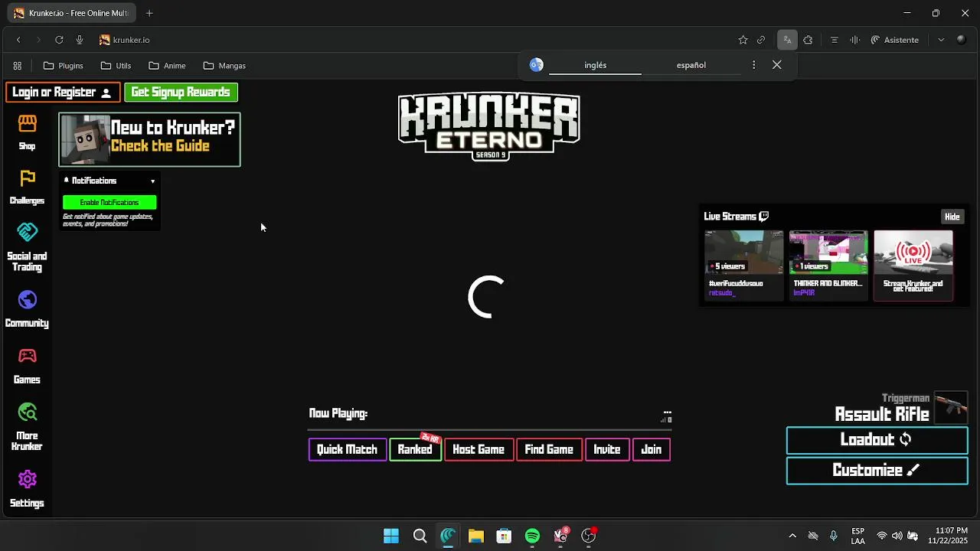The image size is (980, 551).
Task: Open the Customize menu
Action: tap(877, 471)
